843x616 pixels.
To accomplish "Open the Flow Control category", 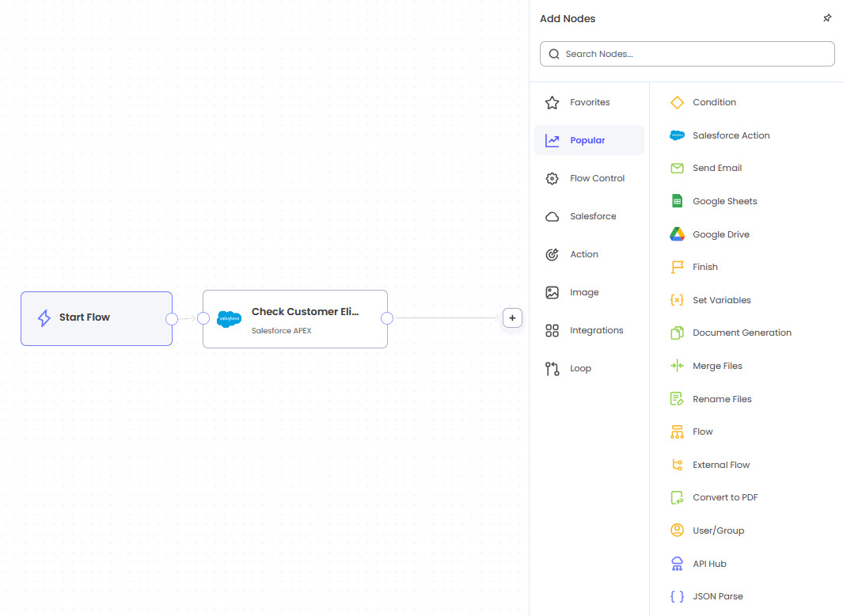I will (589, 179).
